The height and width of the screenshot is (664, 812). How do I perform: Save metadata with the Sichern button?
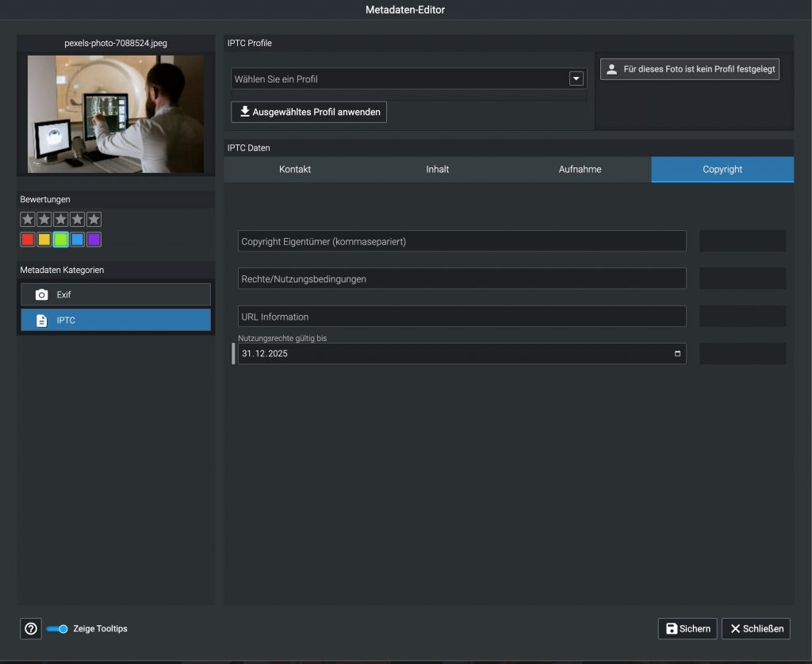tap(688, 628)
